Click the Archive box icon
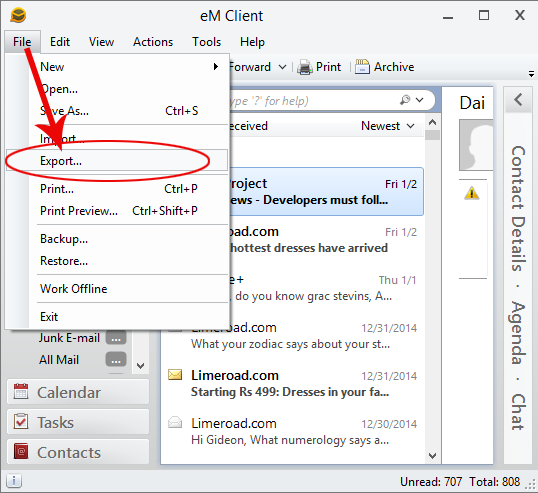 click(x=362, y=67)
